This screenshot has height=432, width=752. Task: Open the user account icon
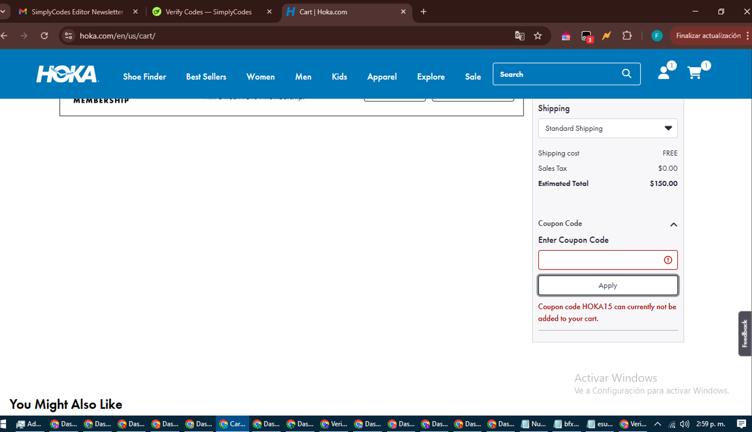(x=664, y=73)
